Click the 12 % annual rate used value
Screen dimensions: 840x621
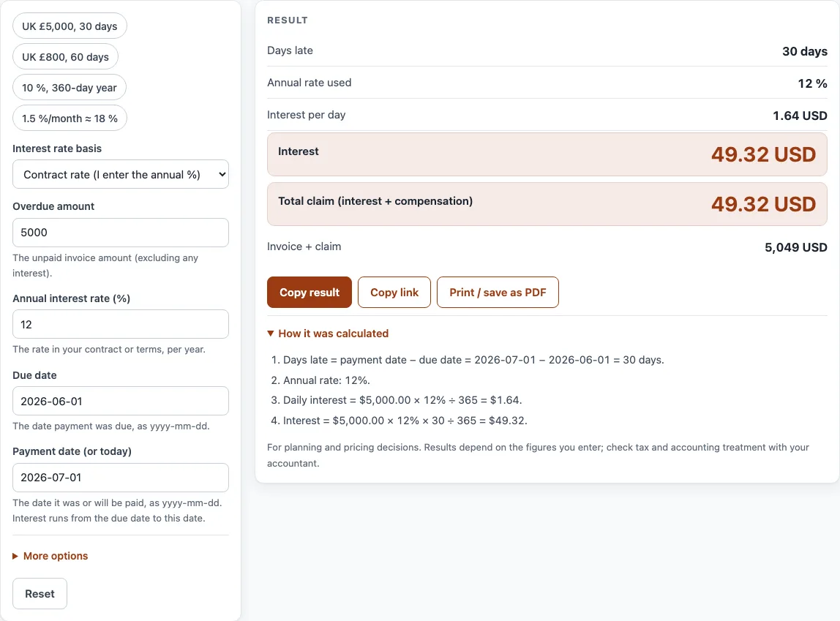tap(812, 83)
